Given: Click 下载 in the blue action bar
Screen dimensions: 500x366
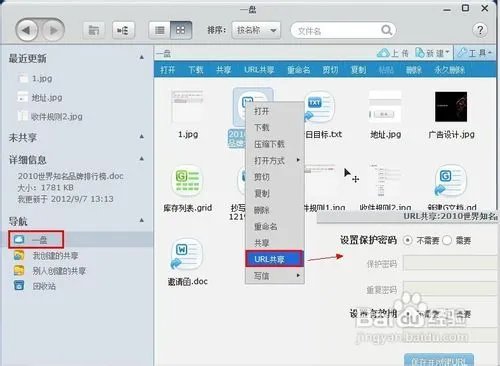Looking at the screenshot, I should tap(196, 70).
